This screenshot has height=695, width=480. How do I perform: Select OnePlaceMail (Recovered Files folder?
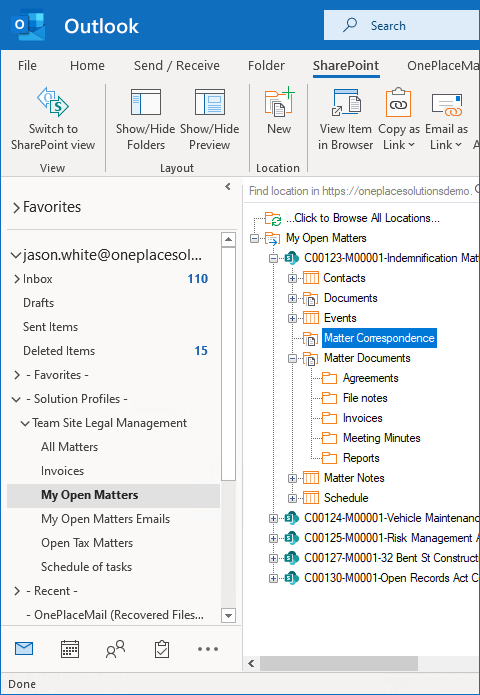point(115,615)
